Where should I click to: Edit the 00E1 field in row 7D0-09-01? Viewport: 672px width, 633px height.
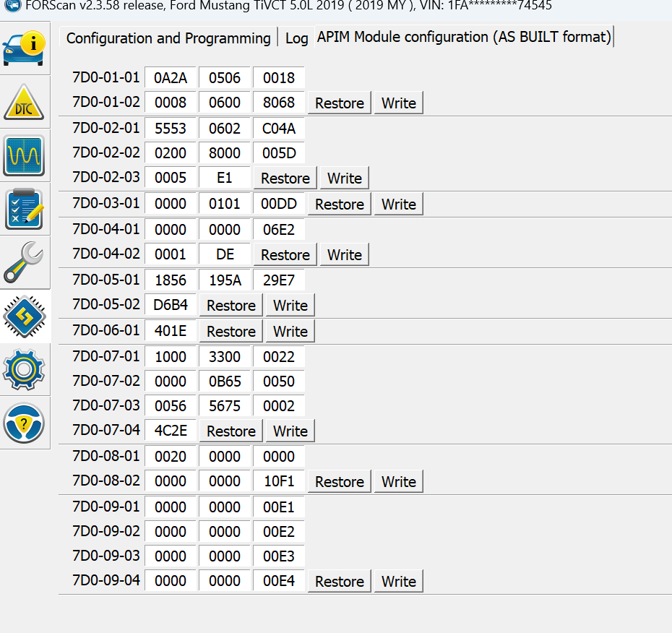click(x=279, y=507)
